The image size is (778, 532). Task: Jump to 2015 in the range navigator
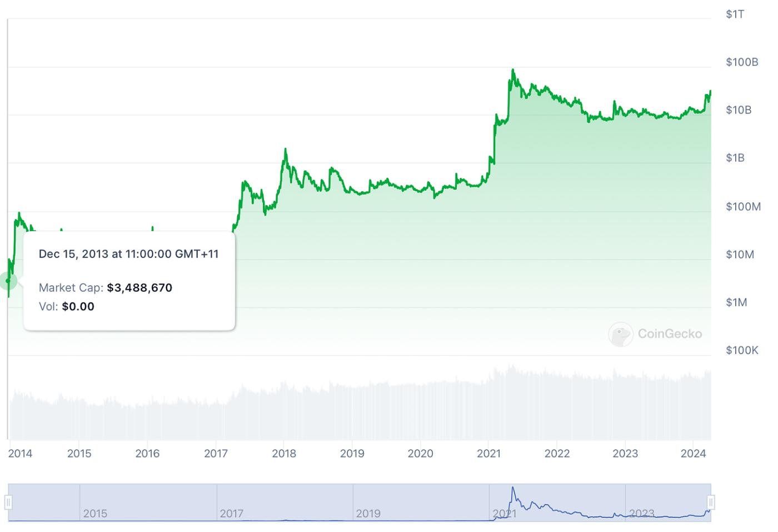tap(95, 514)
